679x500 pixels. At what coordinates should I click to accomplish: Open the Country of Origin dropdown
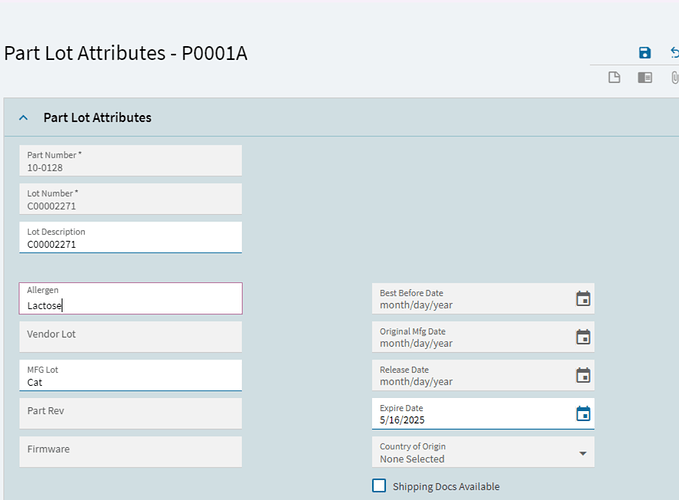tap(583, 453)
